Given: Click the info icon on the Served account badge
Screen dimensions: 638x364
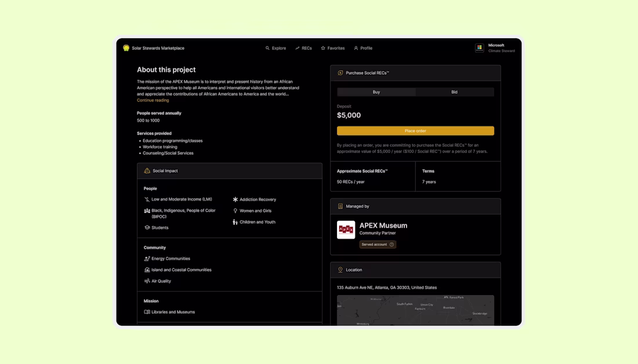Looking at the screenshot, I should [x=392, y=244].
